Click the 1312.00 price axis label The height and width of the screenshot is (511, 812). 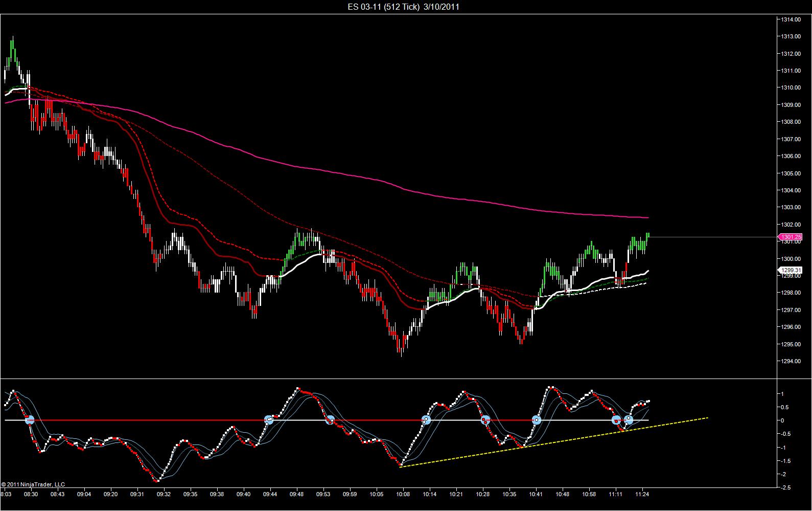pyautogui.click(x=791, y=54)
